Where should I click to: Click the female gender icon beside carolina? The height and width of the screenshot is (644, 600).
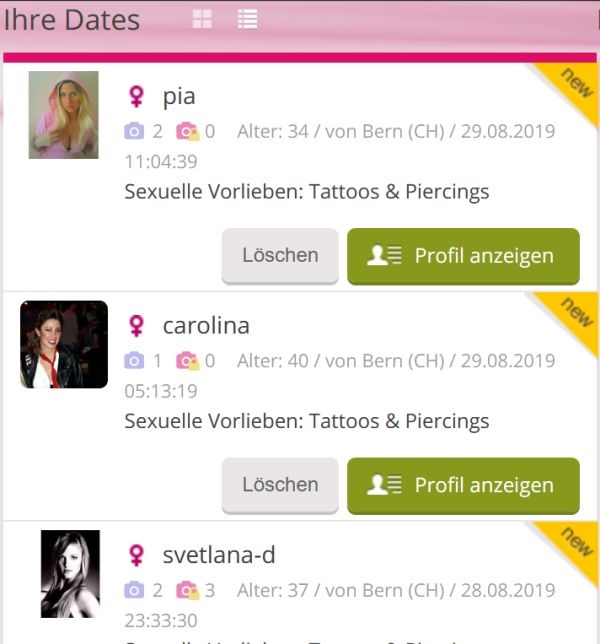point(137,326)
